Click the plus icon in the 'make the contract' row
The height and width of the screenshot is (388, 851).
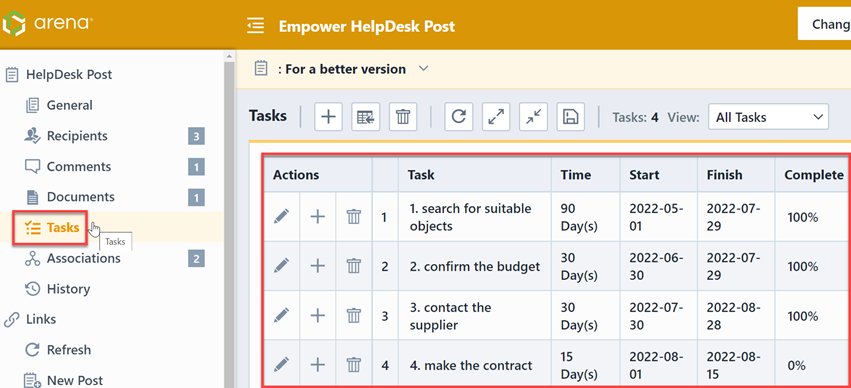point(317,364)
